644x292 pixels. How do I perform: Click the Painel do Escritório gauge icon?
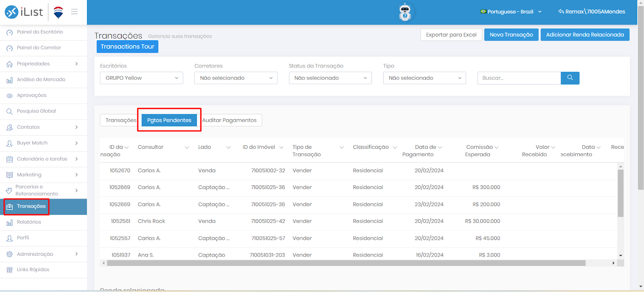(x=10, y=32)
